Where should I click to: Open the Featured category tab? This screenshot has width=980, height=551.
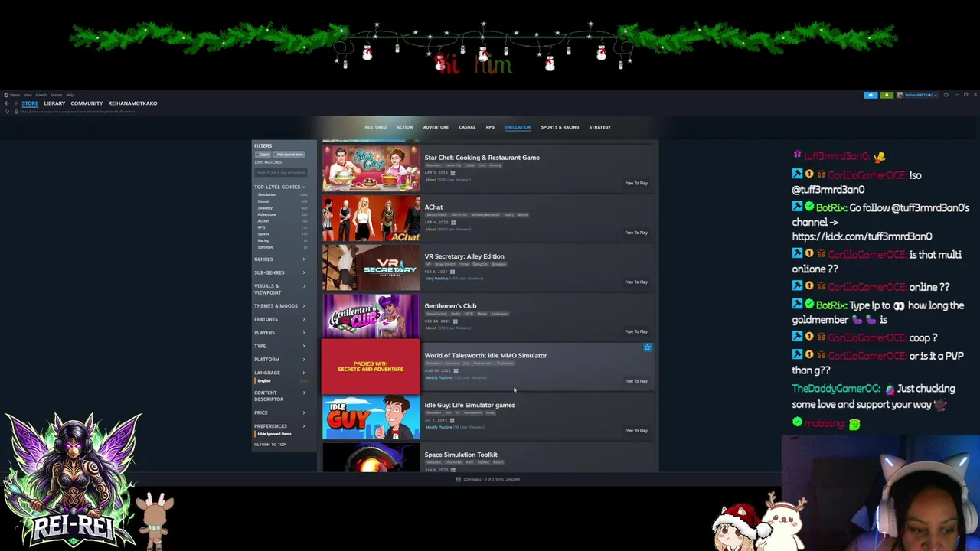click(x=375, y=127)
